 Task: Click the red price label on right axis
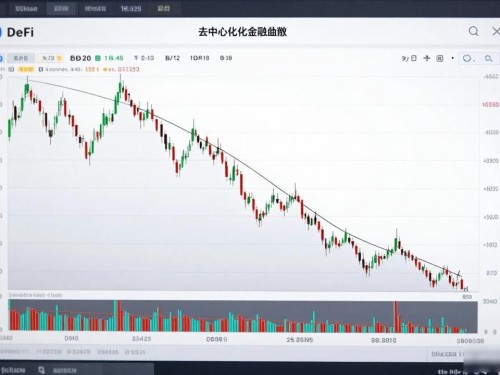(491, 105)
